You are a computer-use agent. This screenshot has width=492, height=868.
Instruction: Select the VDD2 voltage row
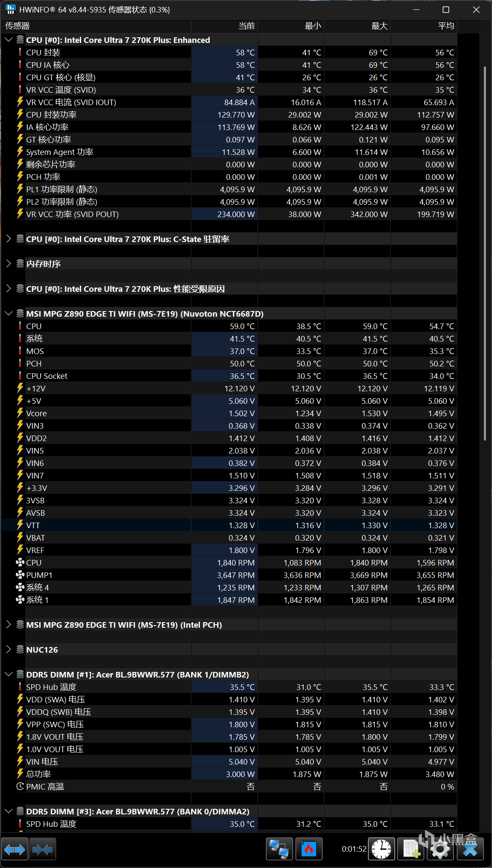tap(229, 438)
